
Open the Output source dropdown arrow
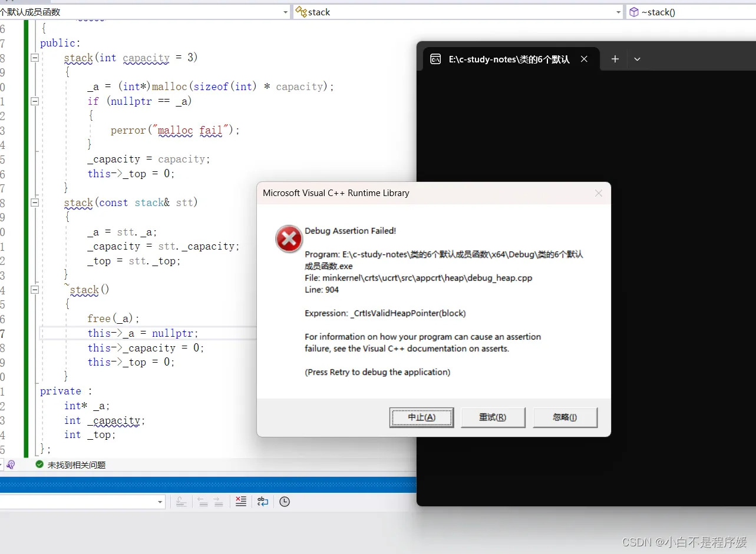160,502
